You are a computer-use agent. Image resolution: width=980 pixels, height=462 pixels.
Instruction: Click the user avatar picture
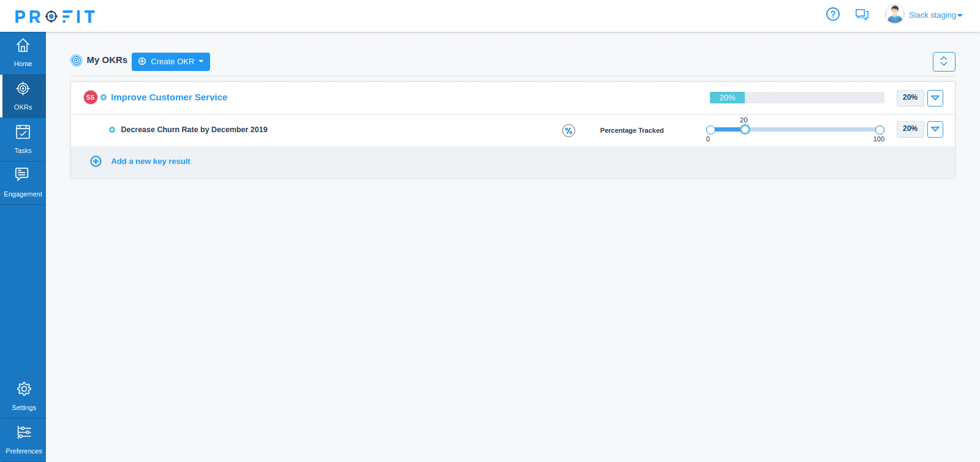(895, 14)
